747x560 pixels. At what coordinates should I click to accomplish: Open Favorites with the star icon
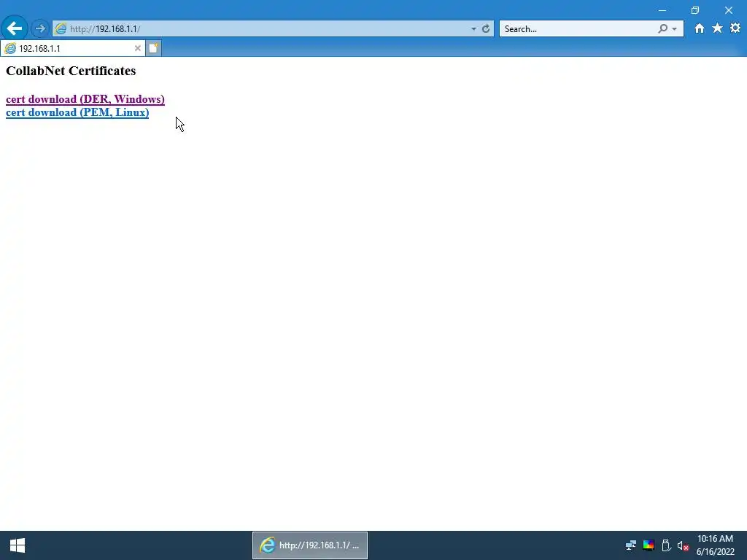point(717,28)
